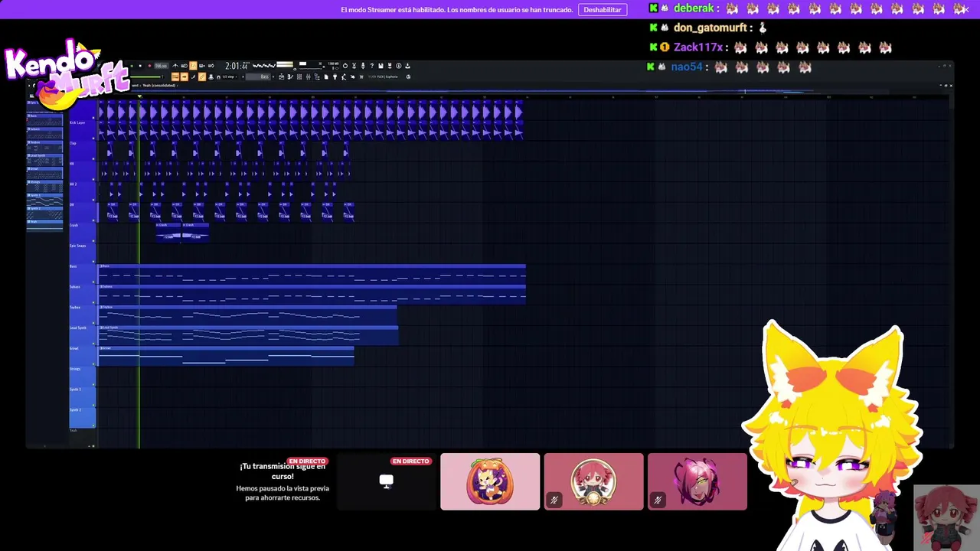Select the Kick Layer track header
The height and width of the screenshot is (551, 980).
81,131
